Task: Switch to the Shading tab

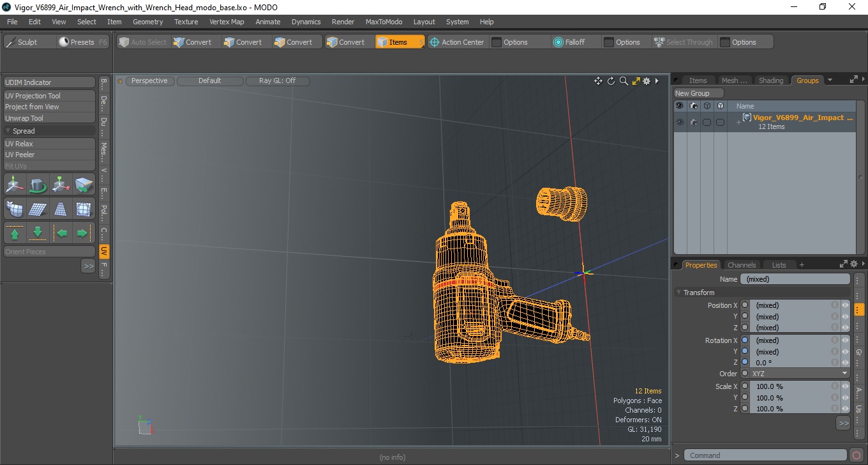Action: [x=770, y=80]
